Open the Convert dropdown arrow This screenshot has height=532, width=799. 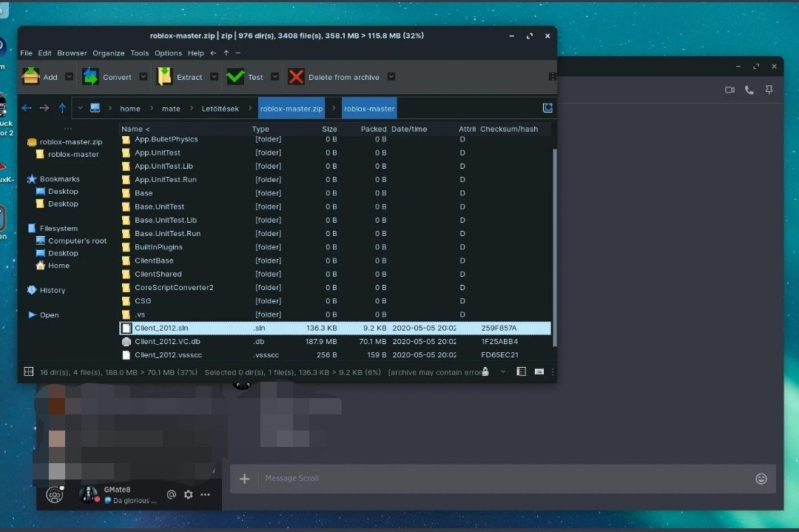click(144, 76)
